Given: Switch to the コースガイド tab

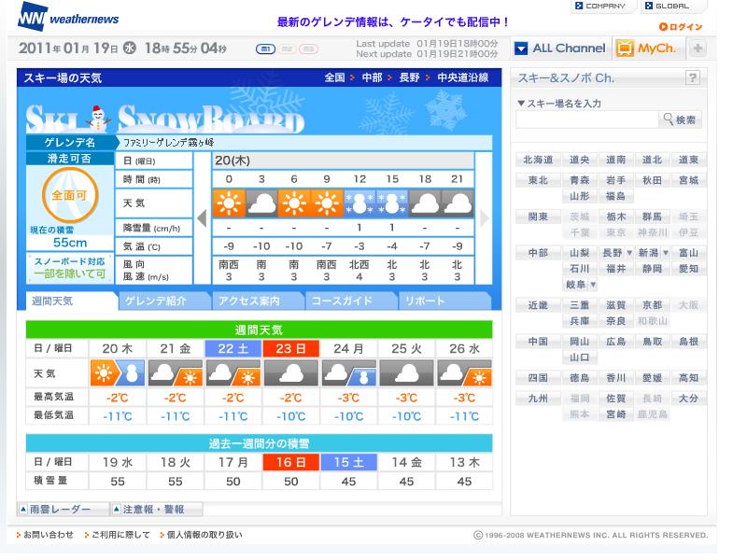Looking at the screenshot, I should coord(349,301).
